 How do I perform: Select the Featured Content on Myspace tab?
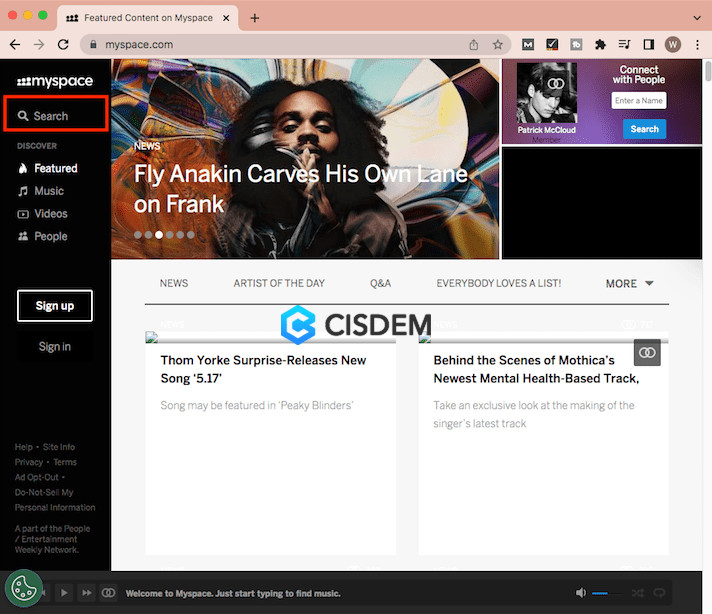pos(148,18)
